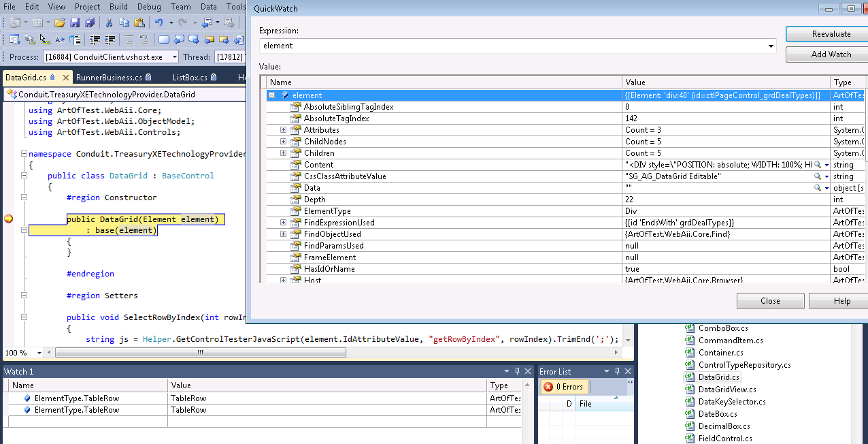Click the Undo arrow icon

pos(158,22)
